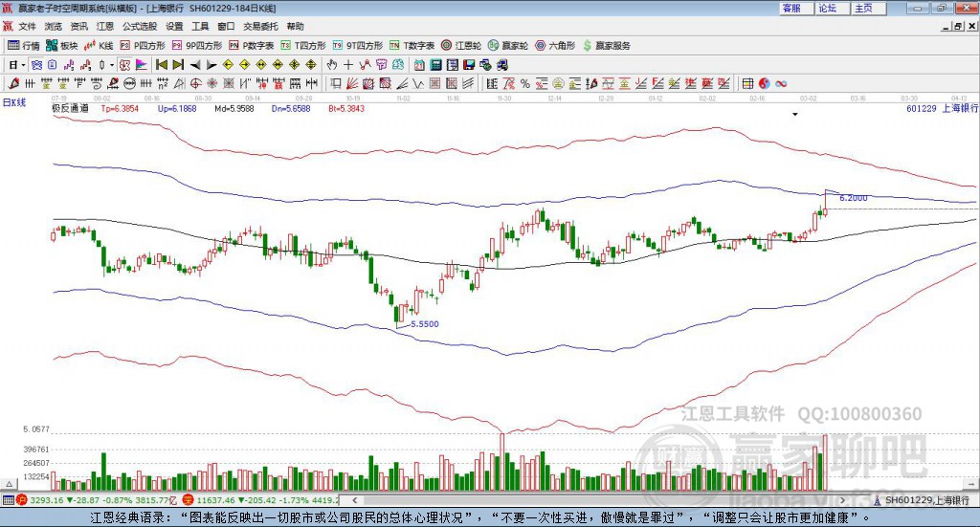Screen dimensions: 980x527
Task: Open the 窗口 menu
Action: pos(226,26)
